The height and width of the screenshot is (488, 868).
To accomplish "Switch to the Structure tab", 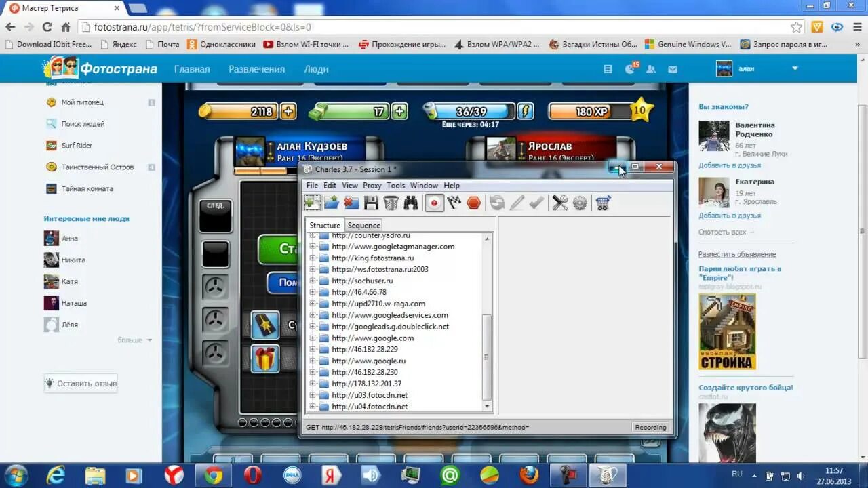I will (325, 226).
